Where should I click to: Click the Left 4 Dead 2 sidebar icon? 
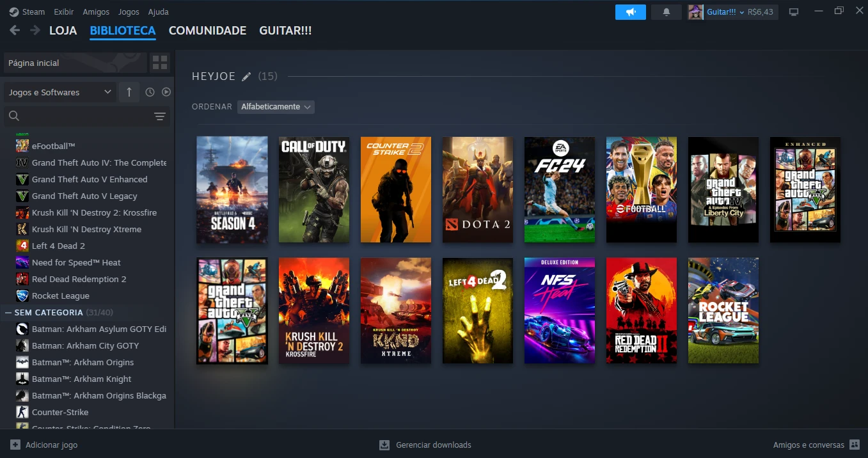[22, 246]
